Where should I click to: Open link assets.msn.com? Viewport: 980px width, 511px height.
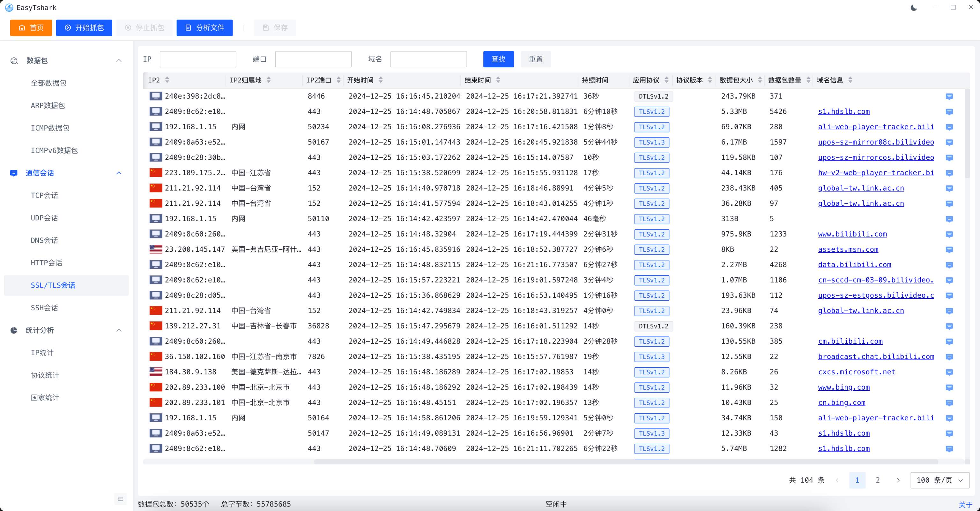pyautogui.click(x=848, y=250)
